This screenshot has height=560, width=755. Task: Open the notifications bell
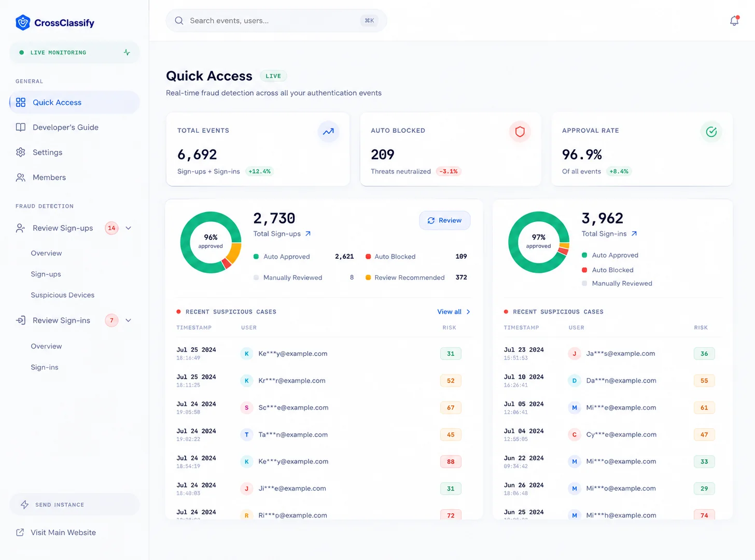point(734,21)
